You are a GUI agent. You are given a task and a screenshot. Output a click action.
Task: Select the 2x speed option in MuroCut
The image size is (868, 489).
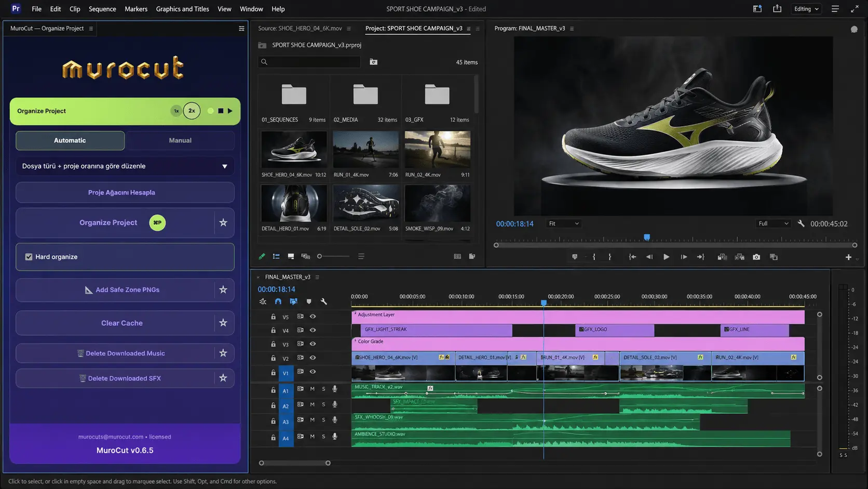pos(192,111)
